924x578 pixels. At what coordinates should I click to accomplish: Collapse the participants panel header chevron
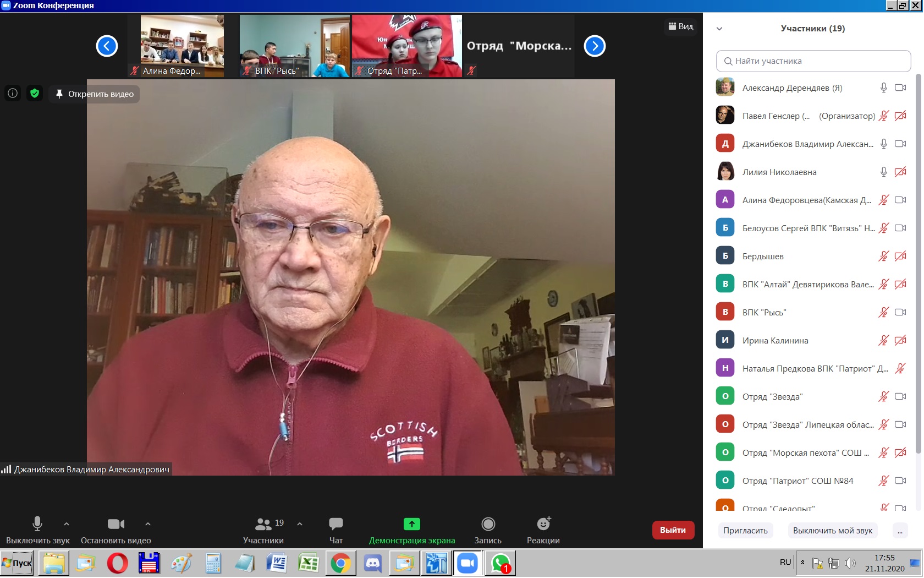pyautogui.click(x=719, y=29)
